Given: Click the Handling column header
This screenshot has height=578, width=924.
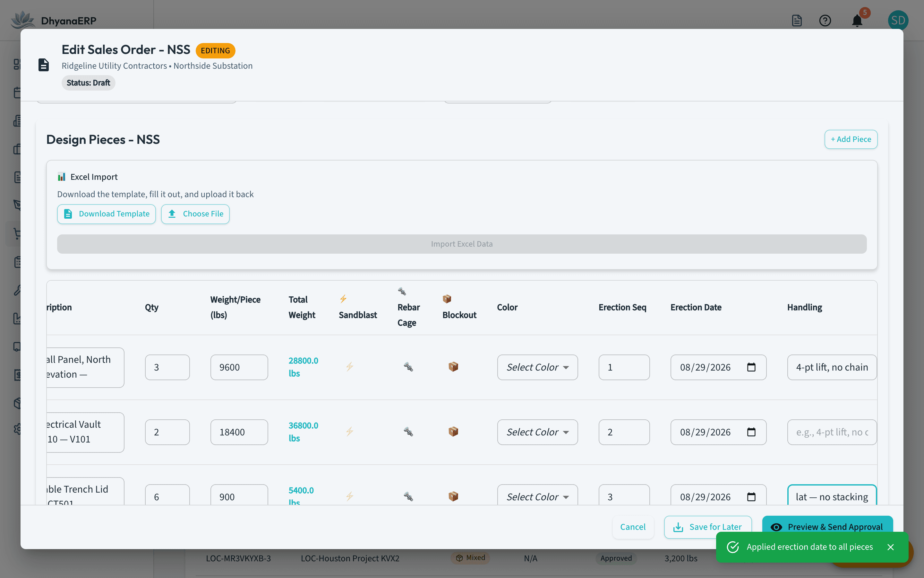Looking at the screenshot, I should (x=805, y=307).
